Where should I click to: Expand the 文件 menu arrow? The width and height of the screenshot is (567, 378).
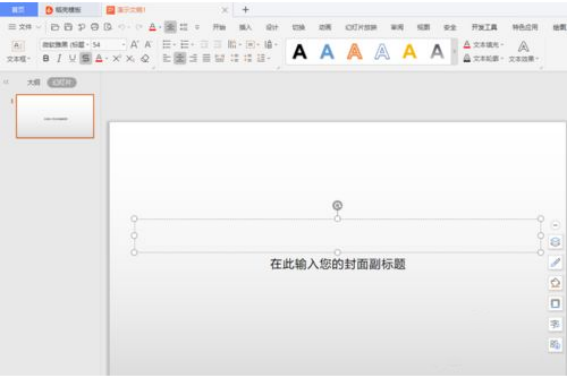(38, 27)
